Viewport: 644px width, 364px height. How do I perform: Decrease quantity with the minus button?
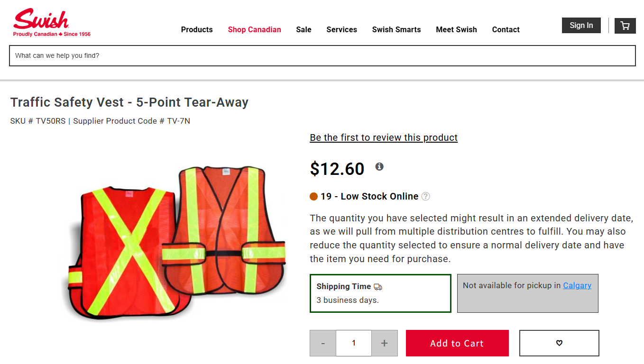(x=323, y=343)
